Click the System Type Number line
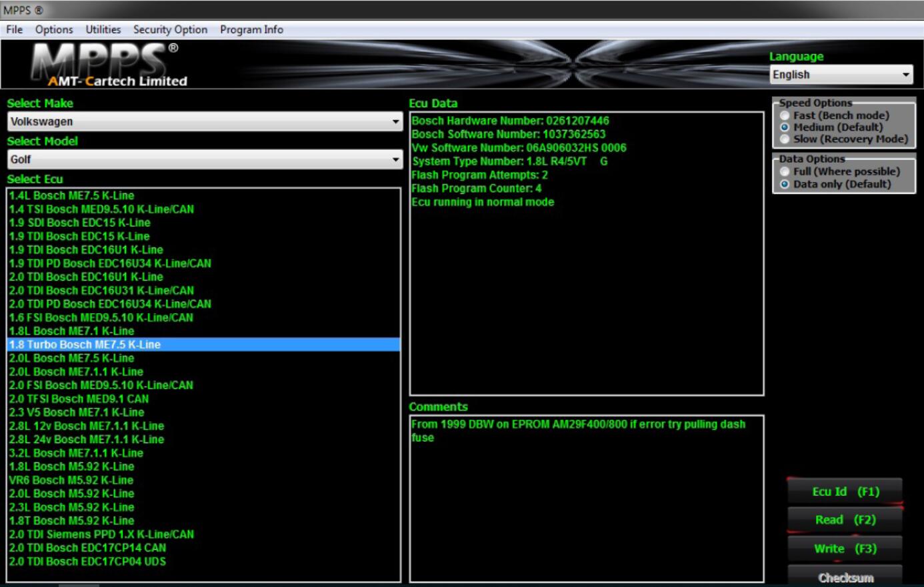The image size is (924, 587). click(x=509, y=161)
